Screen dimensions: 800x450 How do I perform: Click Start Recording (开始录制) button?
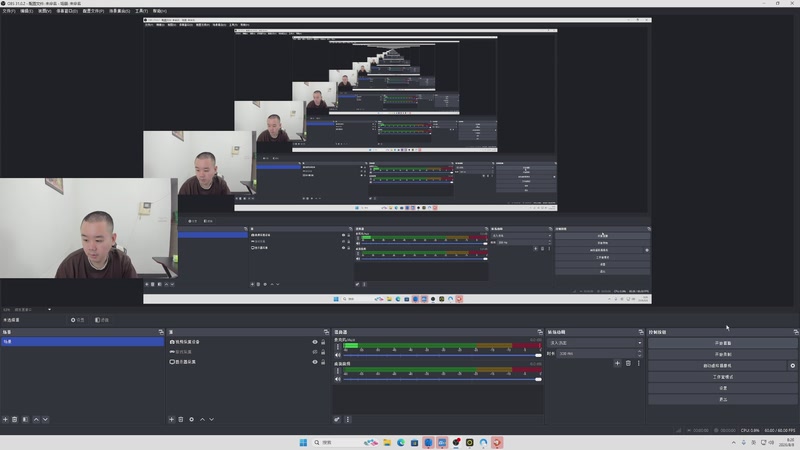pos(722,354)
